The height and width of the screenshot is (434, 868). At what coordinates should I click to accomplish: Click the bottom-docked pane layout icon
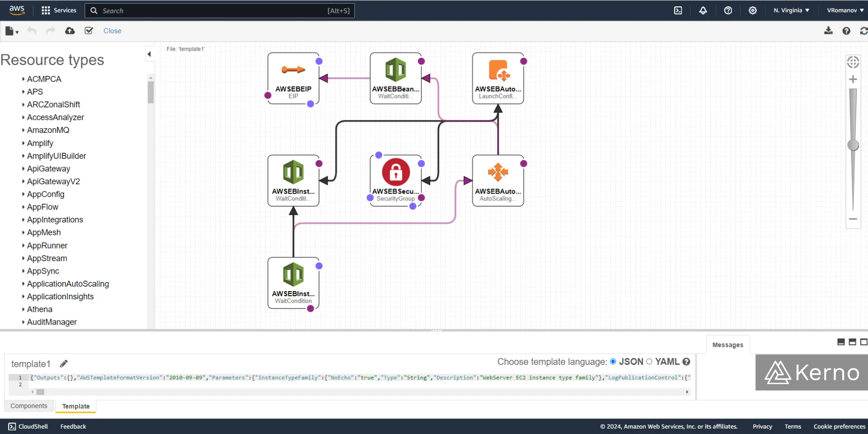[841, 342]
